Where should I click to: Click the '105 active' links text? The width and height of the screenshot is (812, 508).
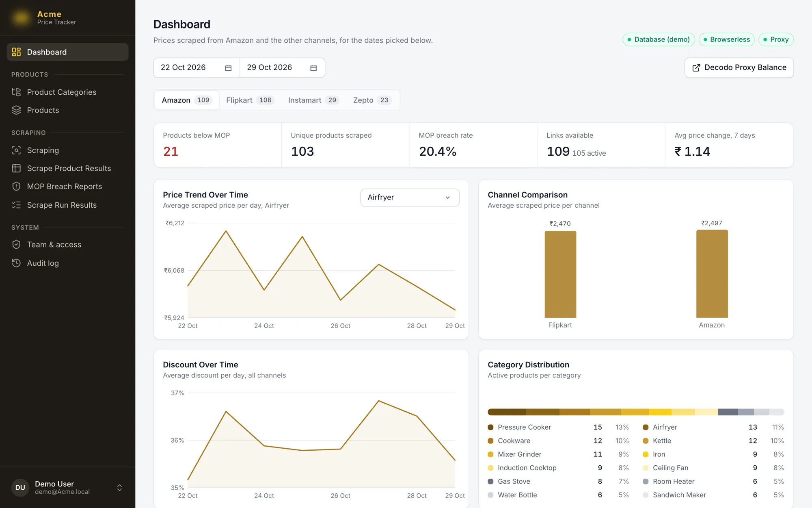(589, 153)
